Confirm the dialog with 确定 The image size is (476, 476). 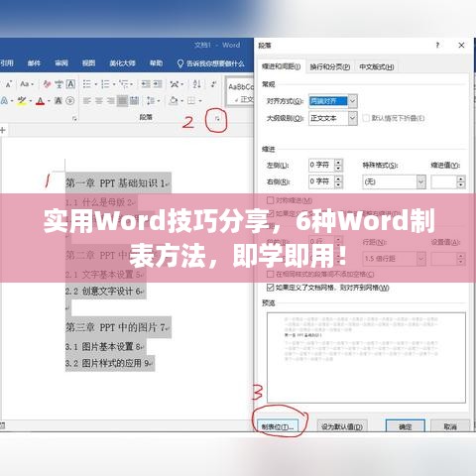[x=406, y=426]
